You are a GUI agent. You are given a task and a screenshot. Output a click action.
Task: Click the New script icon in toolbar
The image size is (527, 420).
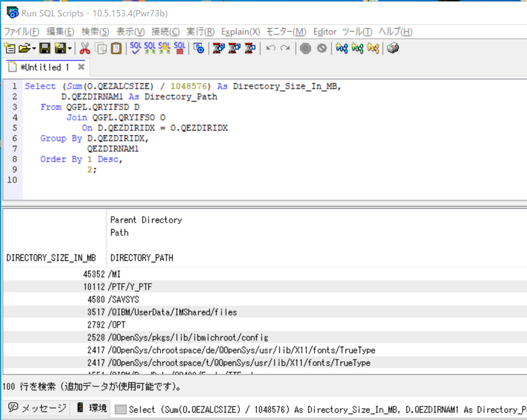(9, 48)
